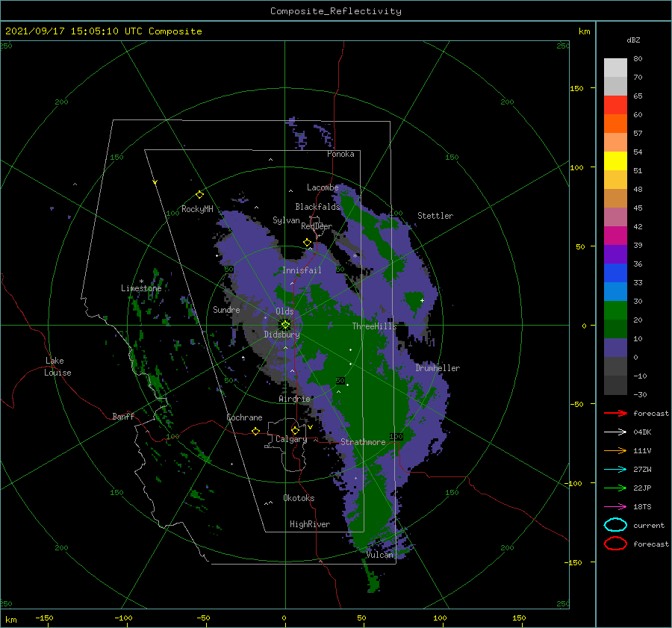The width and height of the screenshot is (672, 628).
Task: Click the -30 value on dBZ scale
Action: (x=641, y=394)
